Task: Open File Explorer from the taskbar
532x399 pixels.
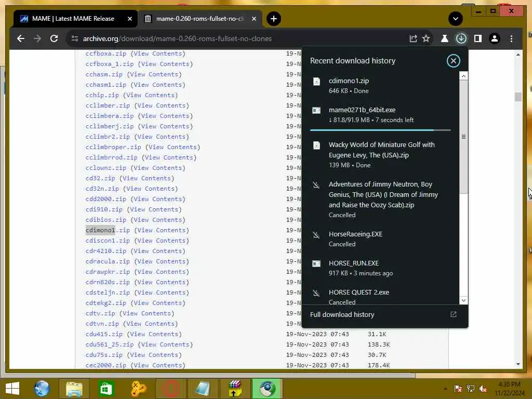Action: [74, 389]
